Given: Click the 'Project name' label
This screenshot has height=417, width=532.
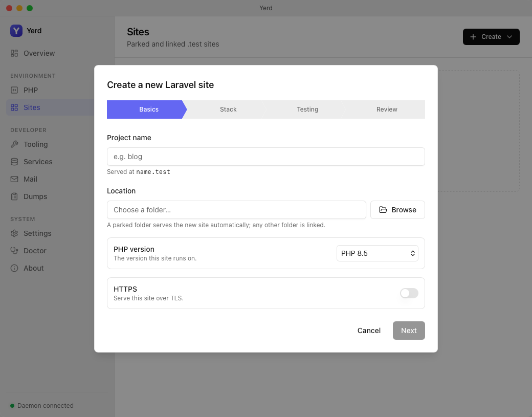Looking at the screenshot, I should (x=129, y=138).
